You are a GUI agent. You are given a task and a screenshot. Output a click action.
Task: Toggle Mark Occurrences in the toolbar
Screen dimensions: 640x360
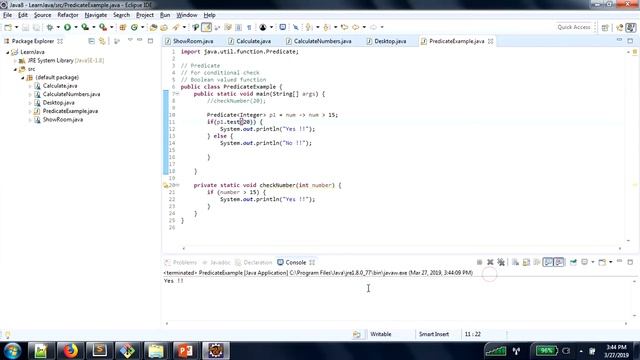coord(207,27)
